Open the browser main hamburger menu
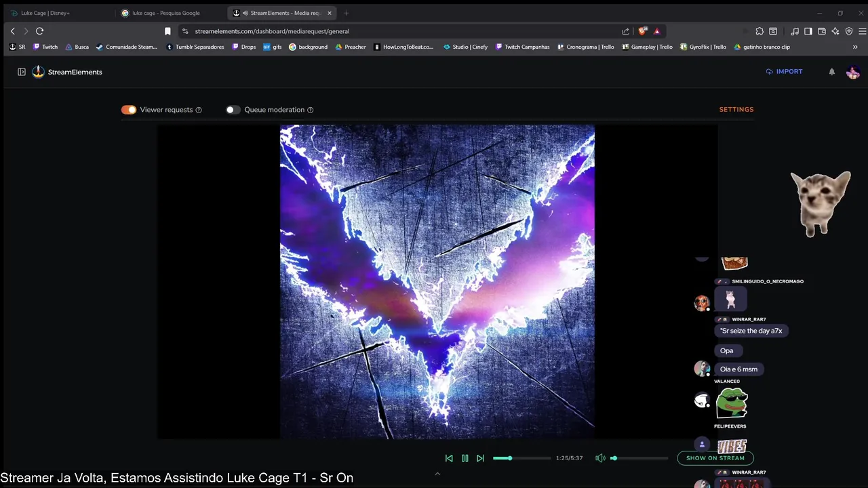The image size is (868, 488). point(862,31)
